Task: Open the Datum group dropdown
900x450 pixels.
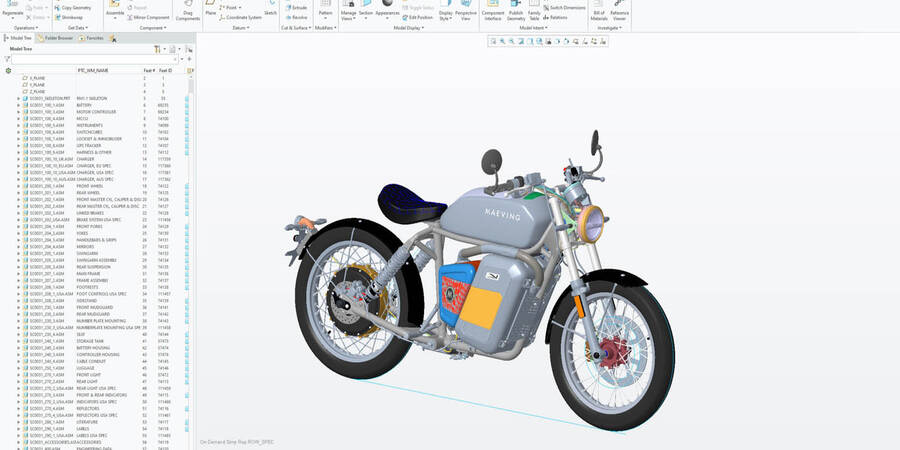Action: click(x=240, y=28)
